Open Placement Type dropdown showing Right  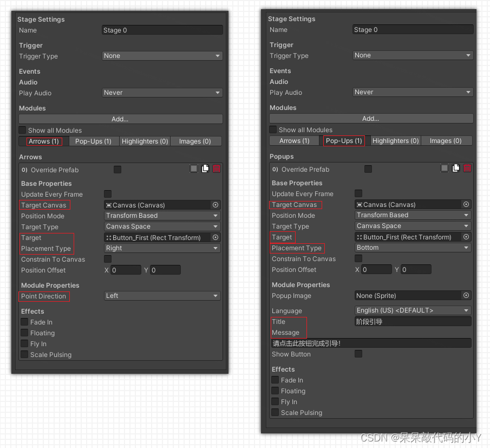click(x=162, y=248)
